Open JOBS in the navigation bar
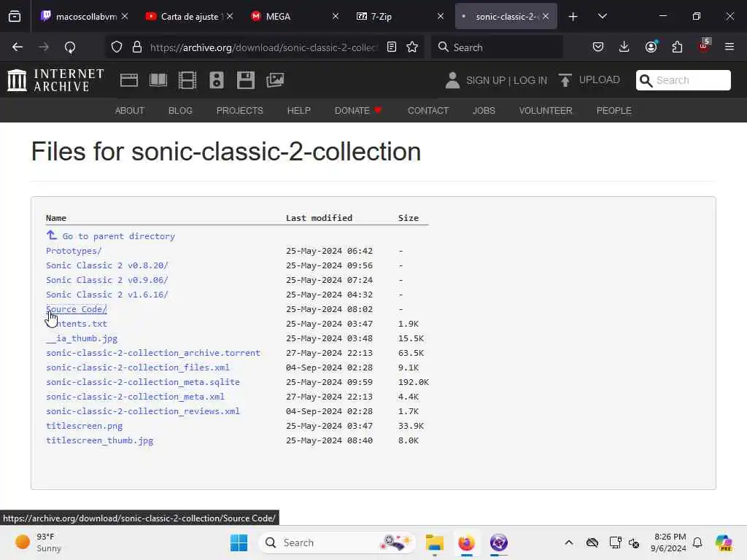Screen dimensions: 747x560 [484, 111]
